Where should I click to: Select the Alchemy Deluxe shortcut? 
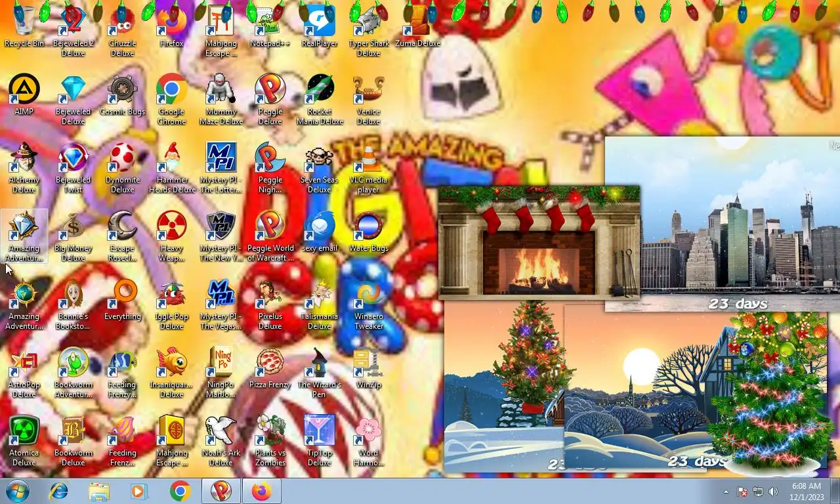pyautogui.click(x=24, y=168)
